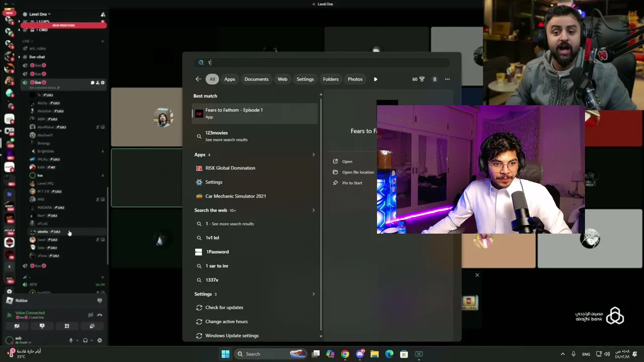The height and width of the screenshot is (362, 644).
Task: Open the search more options ellipsis
Action: (x=447, y=79)
